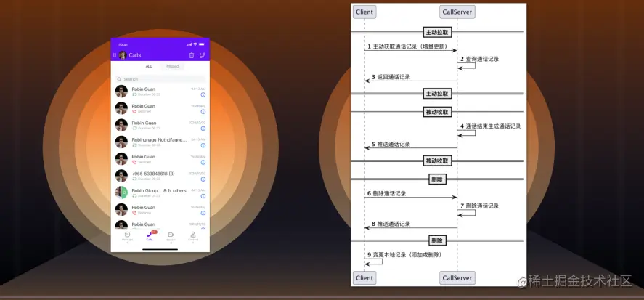Select step 4 通话结束生成通话记录 label

tap(490, 126)
